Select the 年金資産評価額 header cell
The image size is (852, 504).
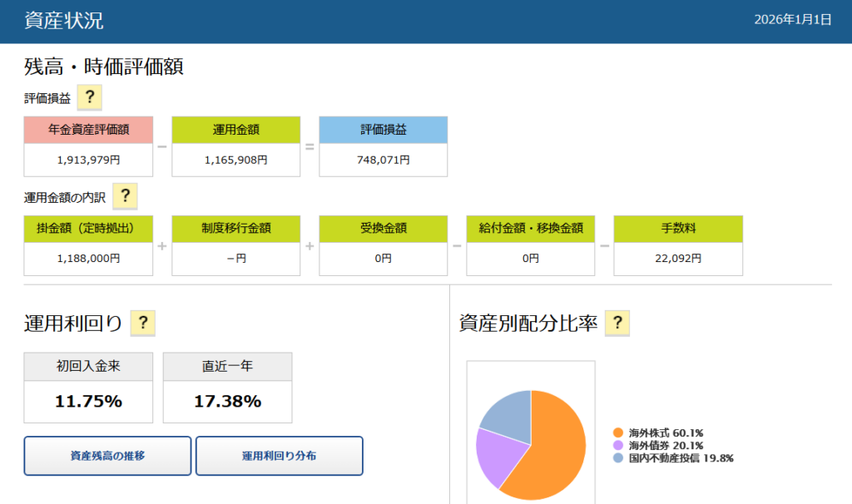tap(88, 130)
